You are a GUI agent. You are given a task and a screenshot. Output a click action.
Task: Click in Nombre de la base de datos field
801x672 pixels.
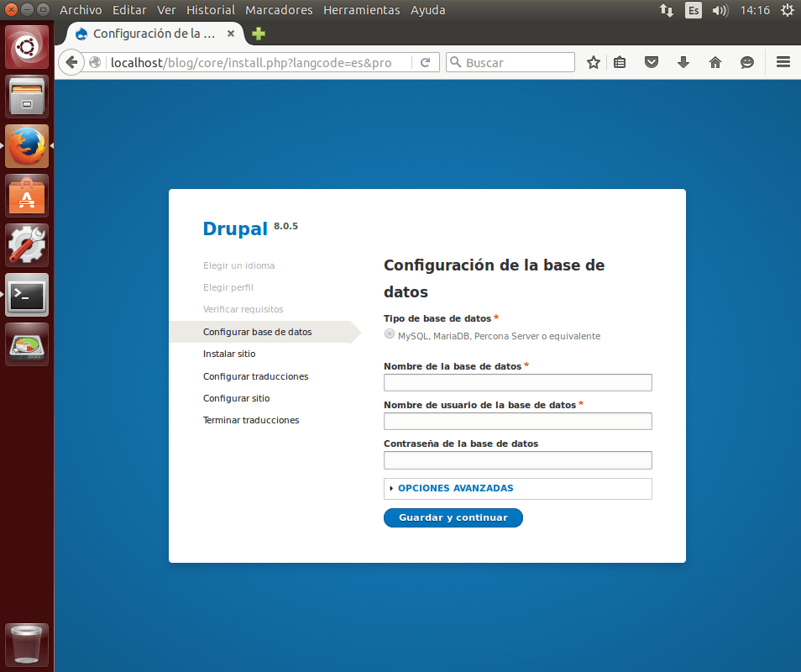(517, 383)
